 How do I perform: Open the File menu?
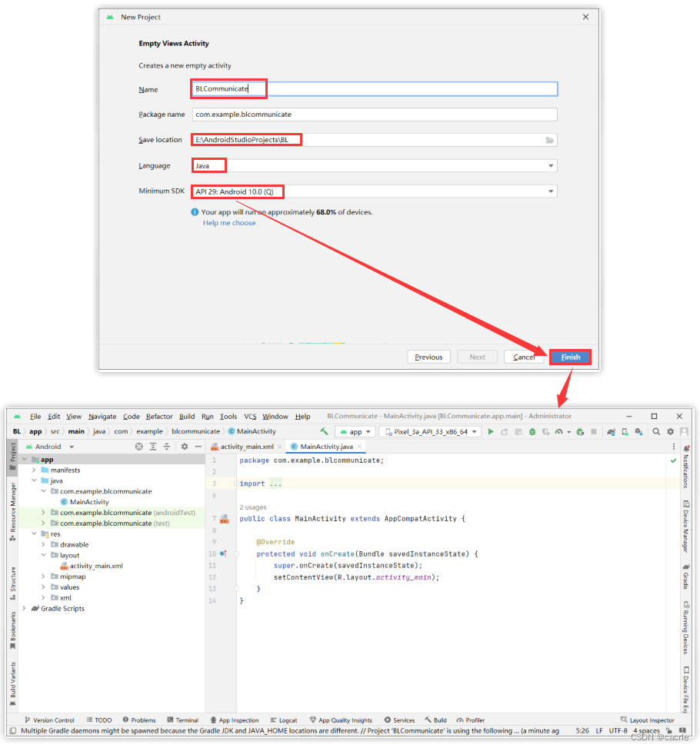coord(35,417)
